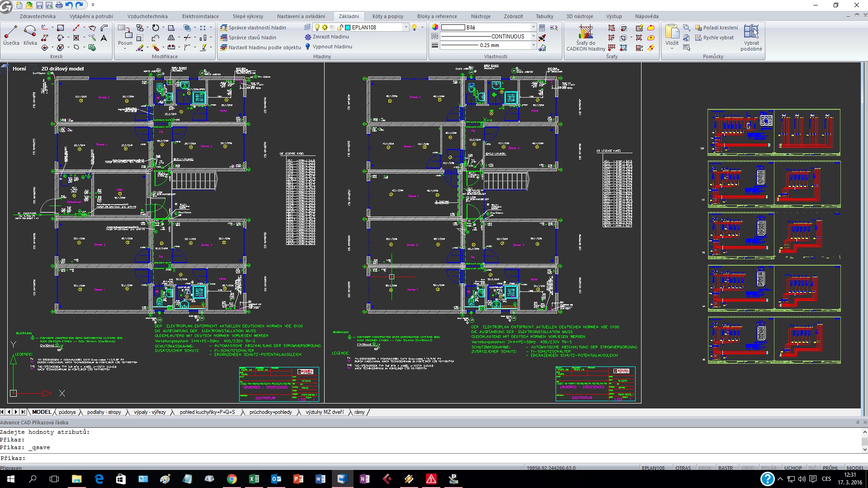Switch to the výpaly - výřezy layout tab

click(x=150, y=412)
